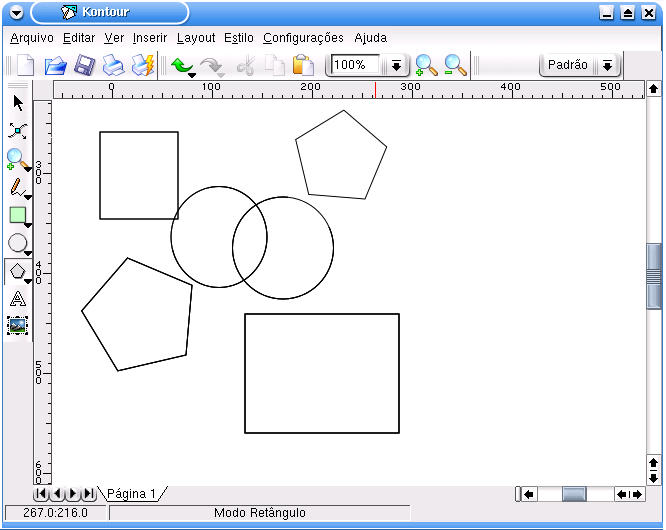This screenshot has width=666, height=530.
Task: Select the green rectangle tool
Action: (x=17, y=215)
